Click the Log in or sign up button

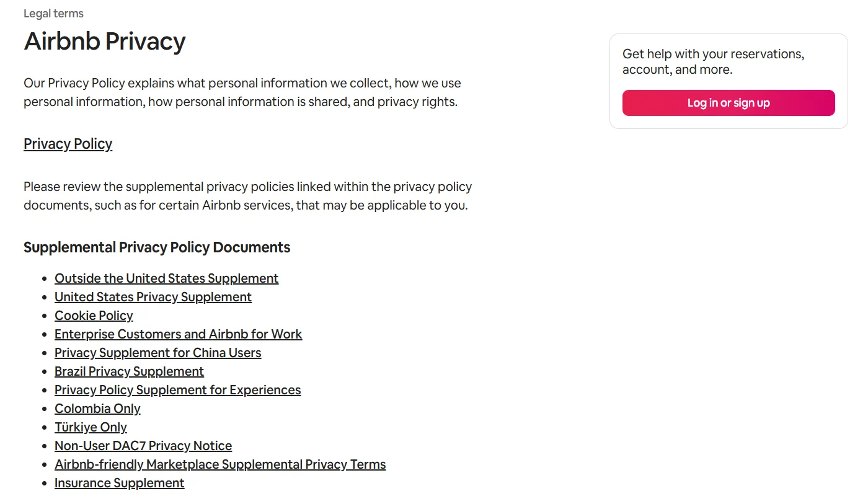coord(728,103)
